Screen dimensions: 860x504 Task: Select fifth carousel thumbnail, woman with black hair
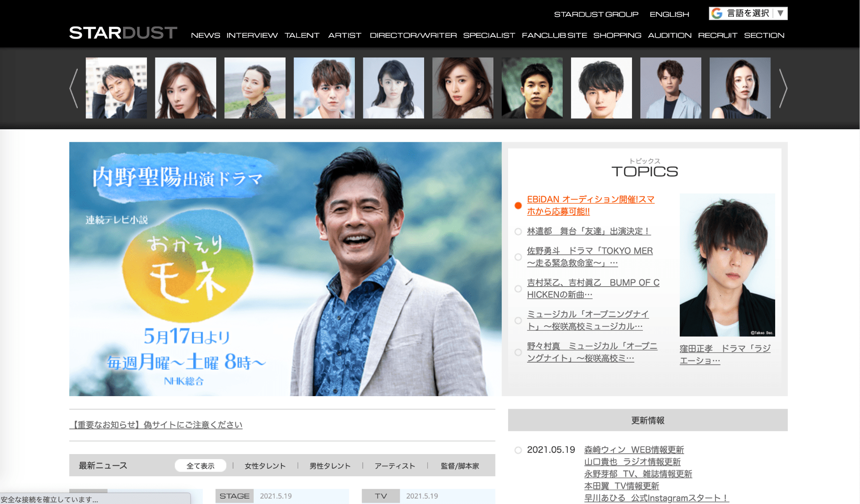393,88
